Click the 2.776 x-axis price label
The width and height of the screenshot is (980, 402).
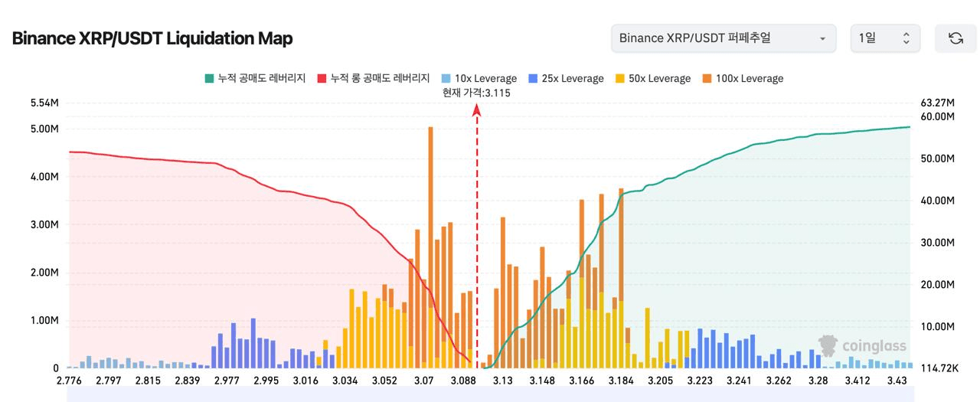(70, 381)
